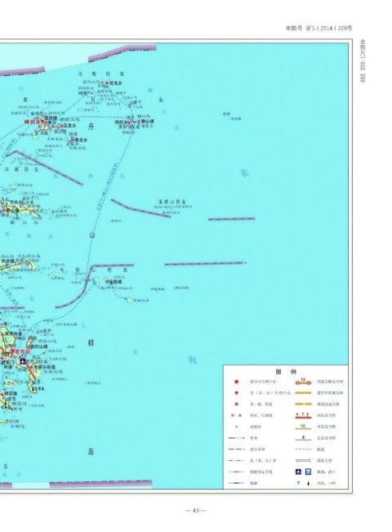This screenshot has width=392, height=532.
Task: Click the anchor port icon in the legend
Action: click(x=308, y=472)
